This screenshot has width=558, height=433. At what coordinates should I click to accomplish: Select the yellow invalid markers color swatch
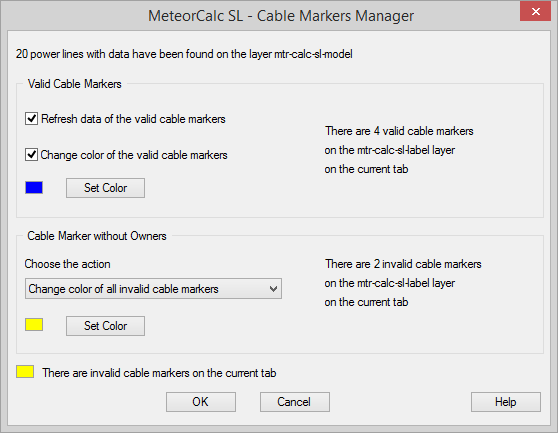[x=34, y=324]
